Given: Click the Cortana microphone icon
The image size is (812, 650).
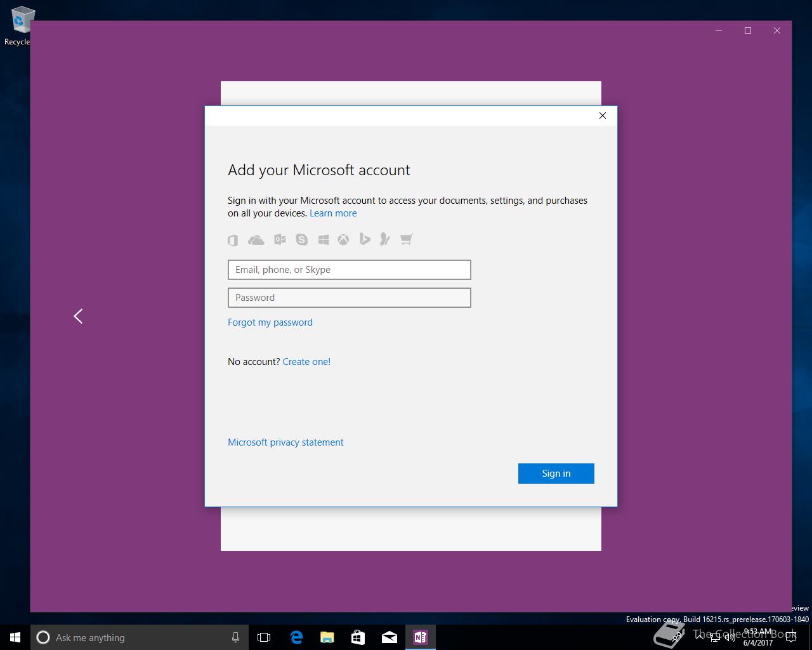Looking at the screenshot, I should (235, 637).
